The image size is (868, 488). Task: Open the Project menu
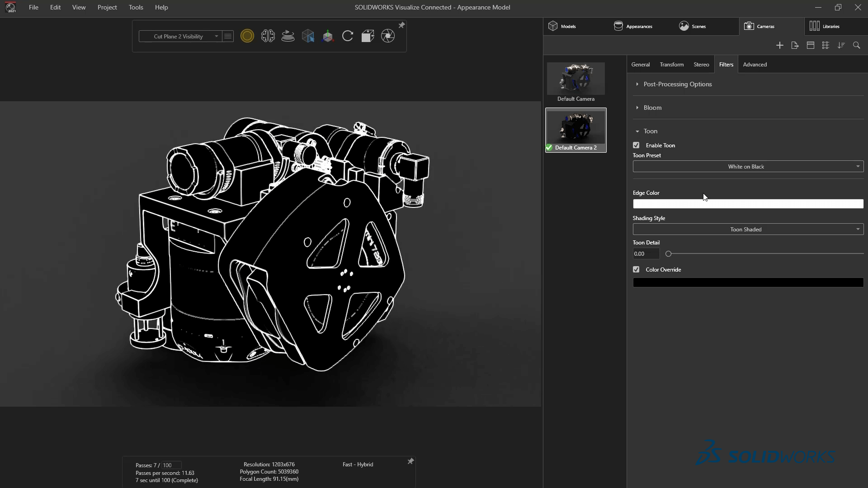pos(107,7)
